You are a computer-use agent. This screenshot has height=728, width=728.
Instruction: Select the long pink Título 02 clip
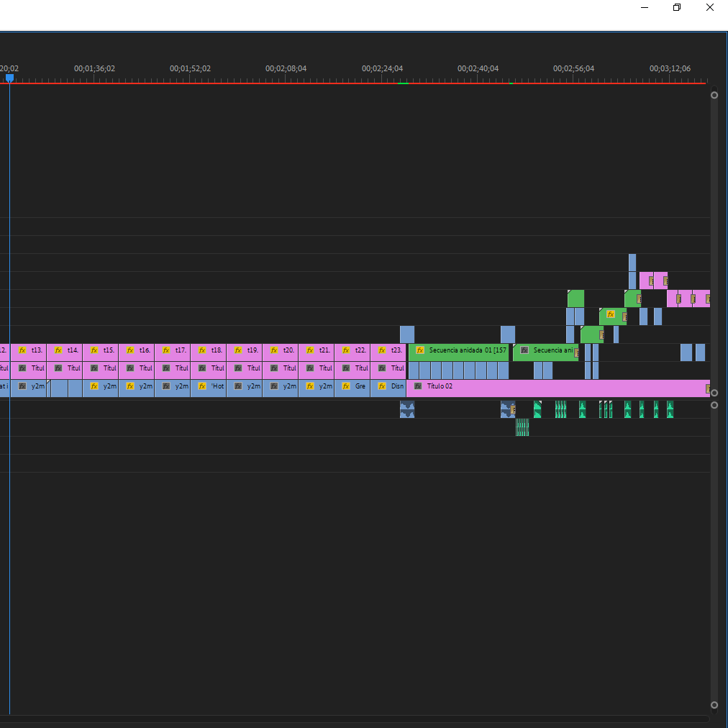558,388
